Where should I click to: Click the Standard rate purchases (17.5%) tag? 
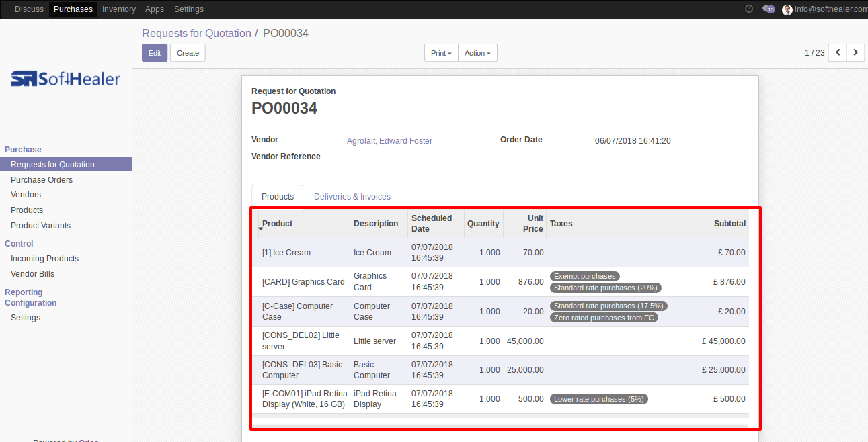(609, 306)
